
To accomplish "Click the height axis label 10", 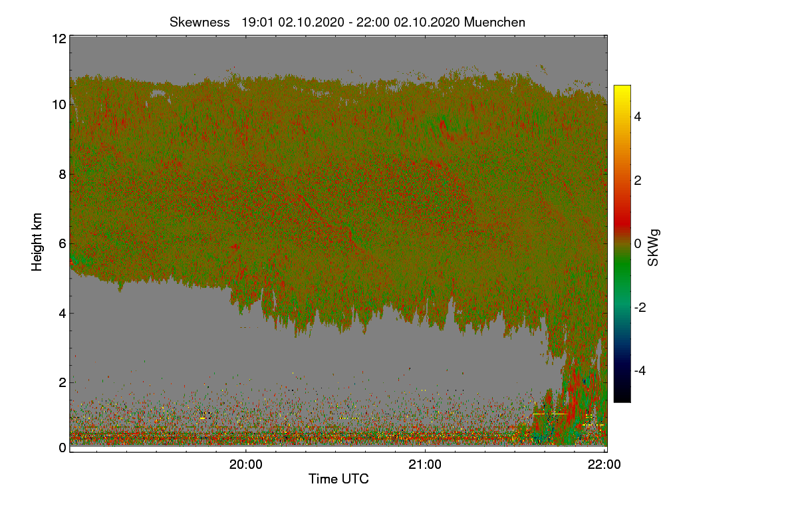I will 58,104.
